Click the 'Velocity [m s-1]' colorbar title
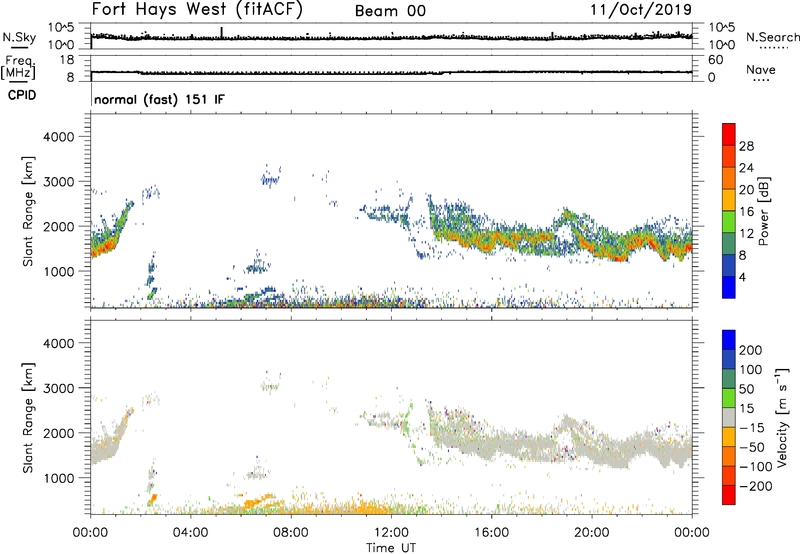Image resolution: width=800 pixels, height=554 pixels. point(782,417)
